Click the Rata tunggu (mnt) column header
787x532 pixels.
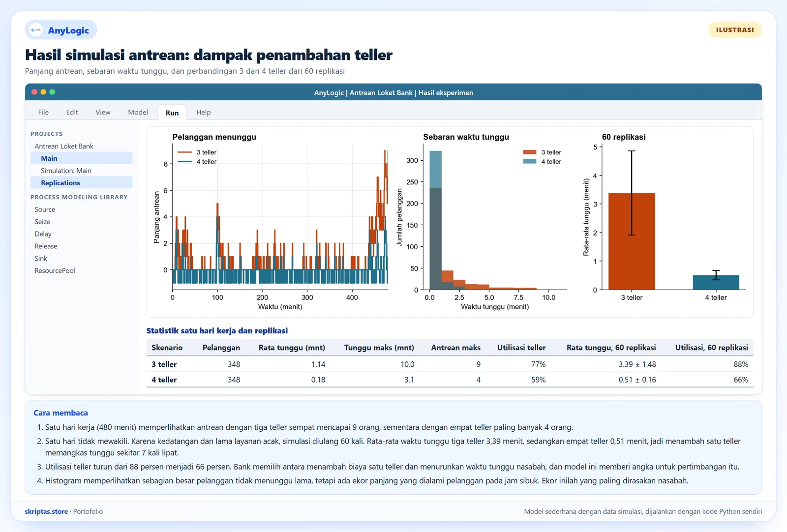coord(292,348)
